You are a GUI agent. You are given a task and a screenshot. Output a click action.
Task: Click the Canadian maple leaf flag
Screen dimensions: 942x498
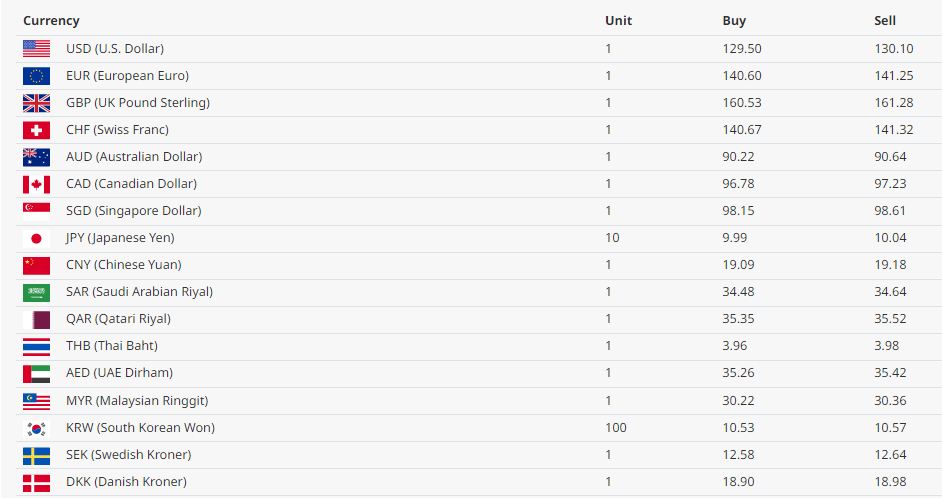coord(36,184)
